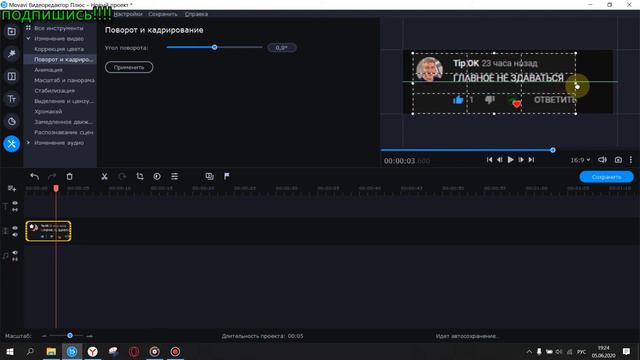This screenshot has height=360, width=640.
Task: Click the blue Сохранить export button
Action: click(x=607, y=177)
